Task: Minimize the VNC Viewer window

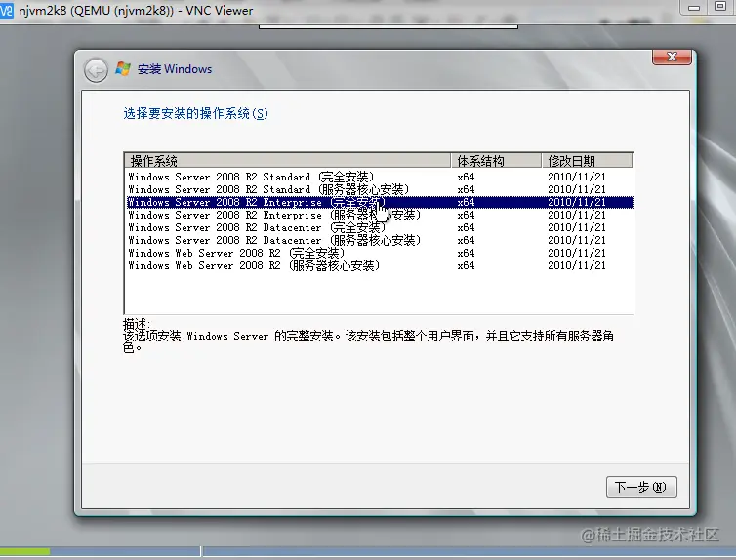Action: [x=694, y=8]
